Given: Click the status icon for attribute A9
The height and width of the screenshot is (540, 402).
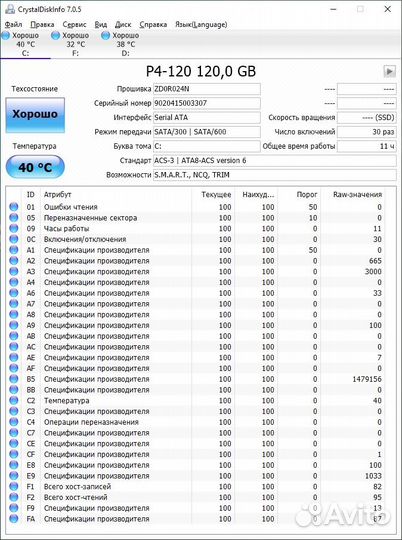Looking at the screenshot, I should point(14,325).
